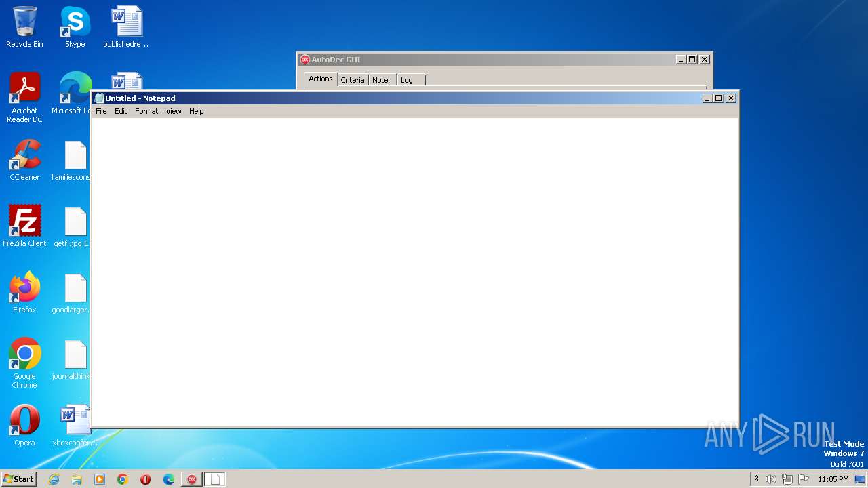Image resolution: width=868 pixels, height=488 pixels.
Task: Launch Acrobat Reader DC shortcut
Action: pyautogui.click(x=24, y=98)
